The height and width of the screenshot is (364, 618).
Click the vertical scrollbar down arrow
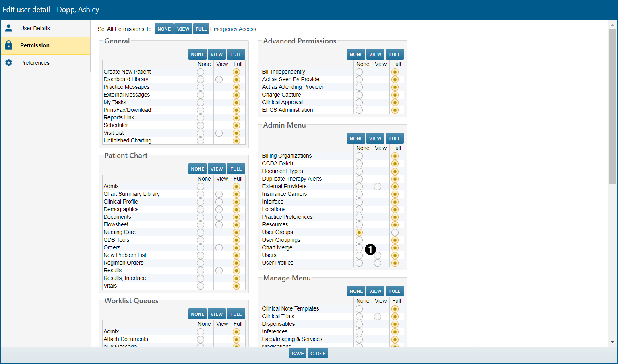[x=612, y=342]
